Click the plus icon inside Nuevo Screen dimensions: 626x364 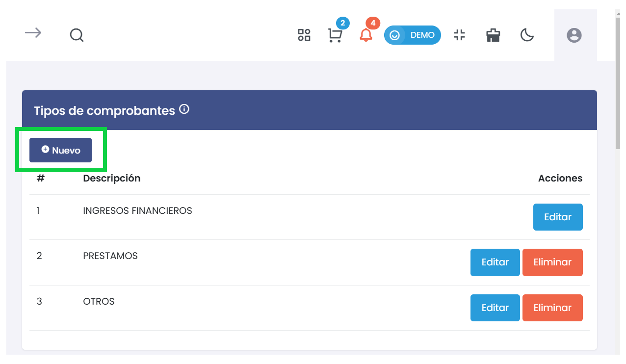[46, 150]
